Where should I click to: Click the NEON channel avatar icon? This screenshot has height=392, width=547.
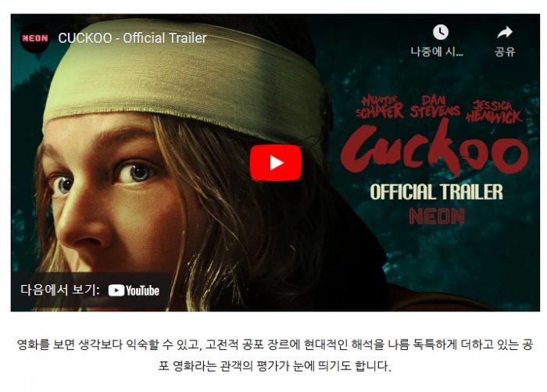(x=35, y=38)
